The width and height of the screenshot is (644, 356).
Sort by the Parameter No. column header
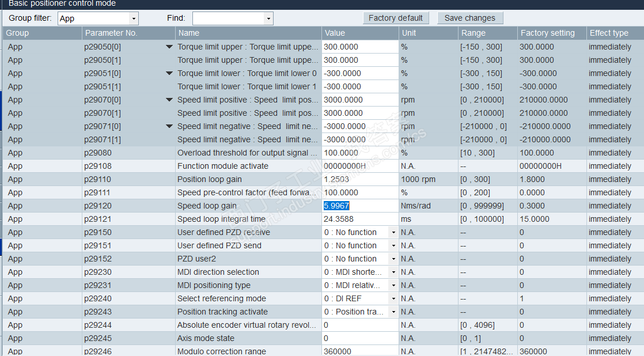tap(128, 33)
